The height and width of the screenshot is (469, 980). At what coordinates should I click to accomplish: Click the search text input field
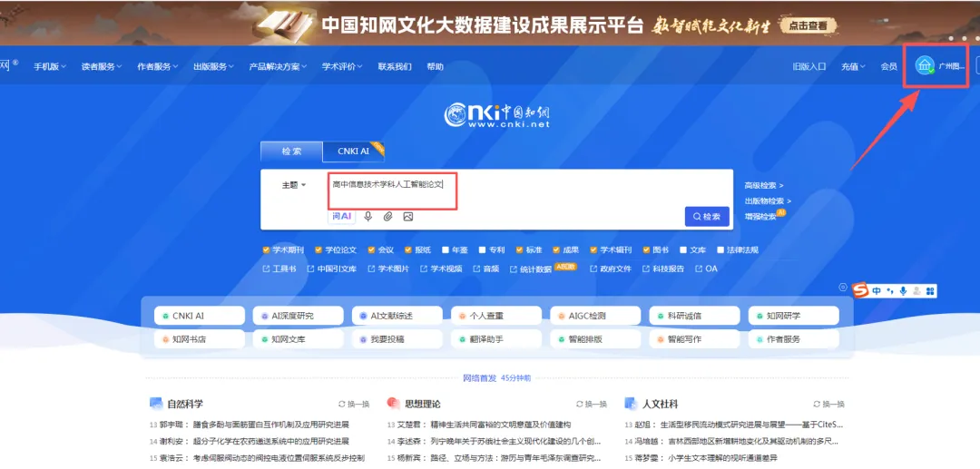coord(393,191)
